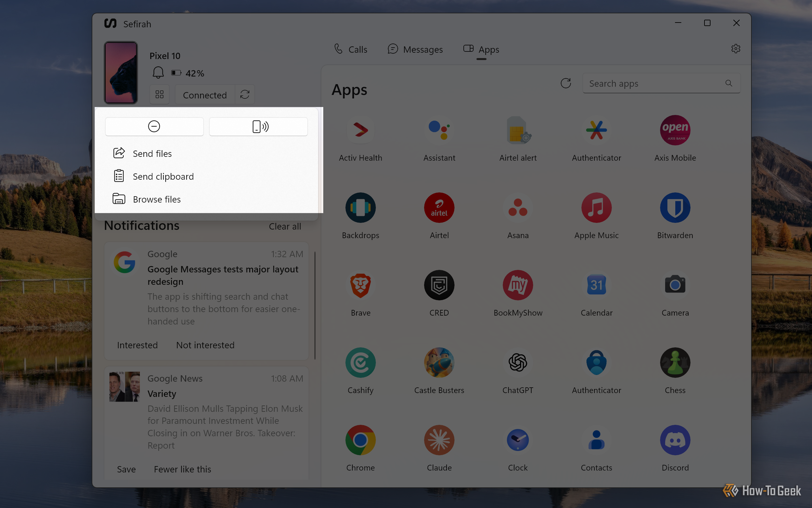This screenshot has width=812, height=508.
Task: Click the Pixel 10 phone thumbnail
Action: [x=121, y=73]
